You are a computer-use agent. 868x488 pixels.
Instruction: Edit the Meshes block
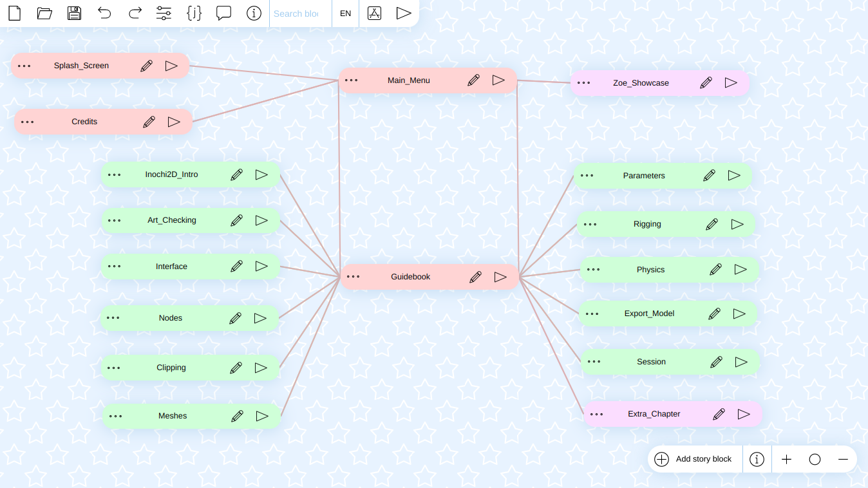[x=238, y=416]
